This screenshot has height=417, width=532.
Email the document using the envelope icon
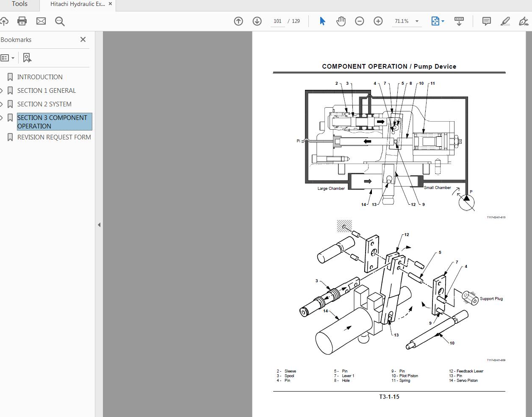41,21
